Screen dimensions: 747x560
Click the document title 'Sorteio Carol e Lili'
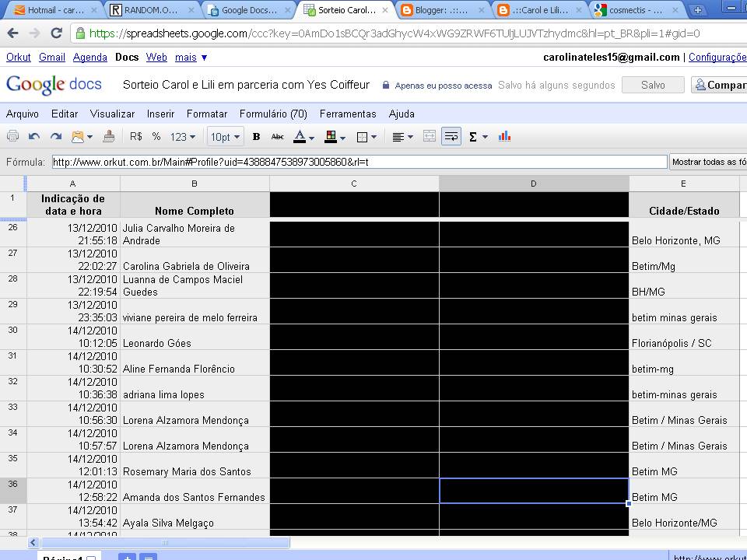[247, 85]
